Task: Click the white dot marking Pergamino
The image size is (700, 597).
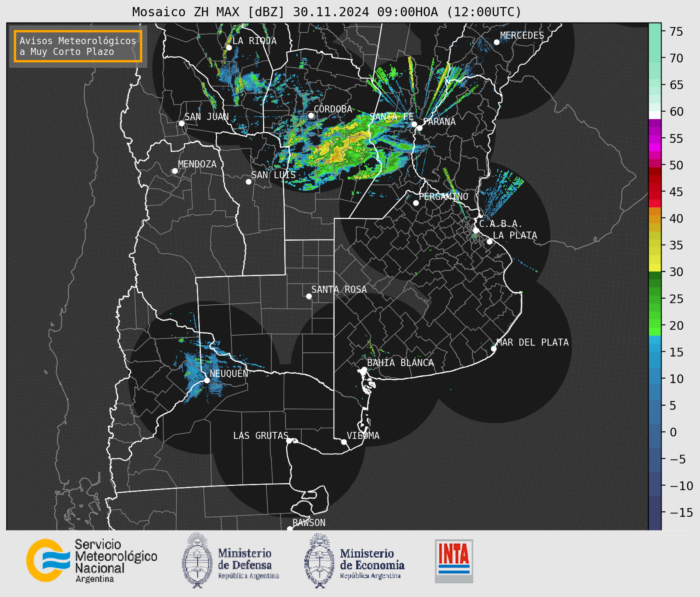Action: (416, 203)
